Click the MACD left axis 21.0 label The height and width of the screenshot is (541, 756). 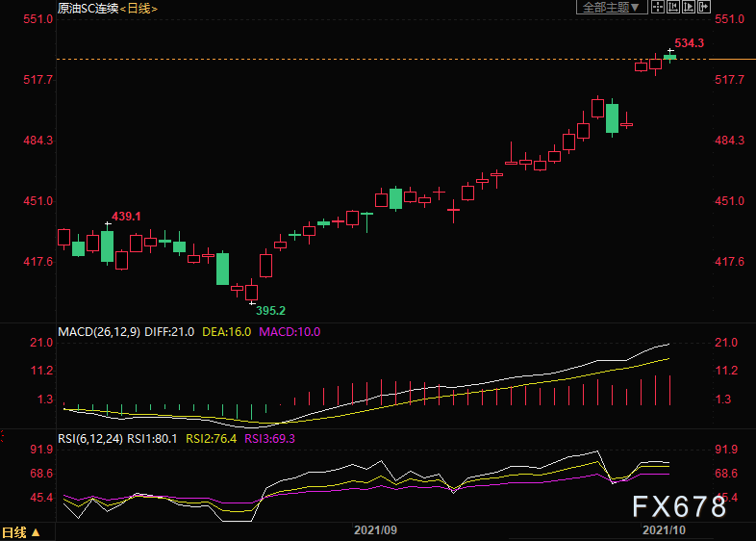click(x=41, y=343)
